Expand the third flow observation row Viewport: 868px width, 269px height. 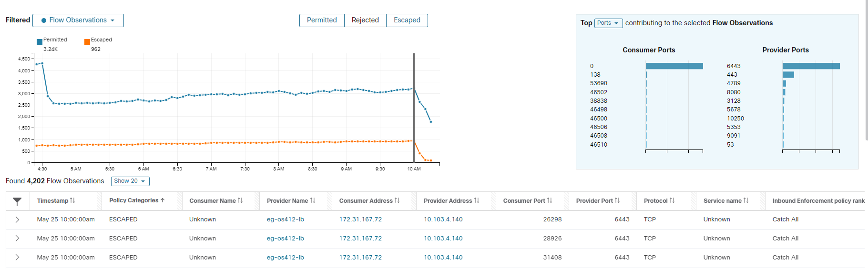[17, 258]
